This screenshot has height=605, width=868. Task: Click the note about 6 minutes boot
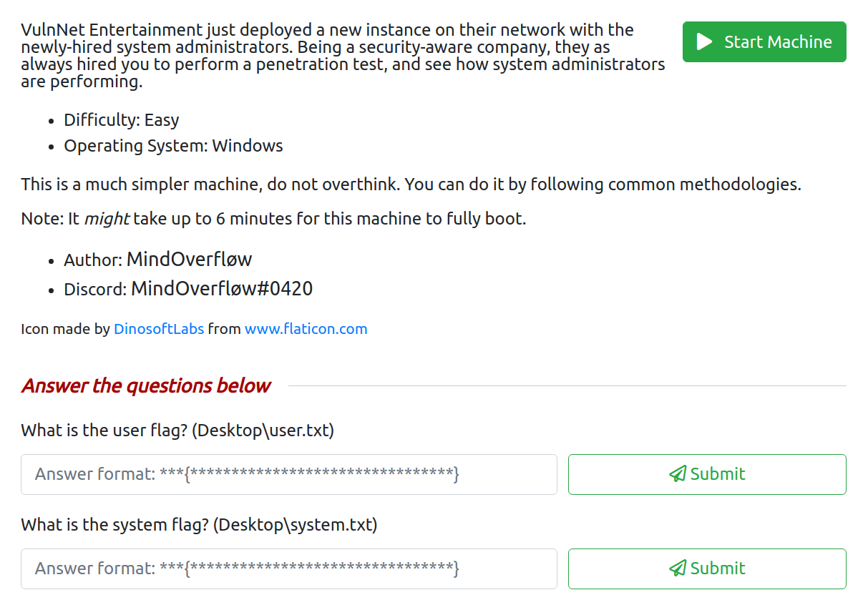273,219
